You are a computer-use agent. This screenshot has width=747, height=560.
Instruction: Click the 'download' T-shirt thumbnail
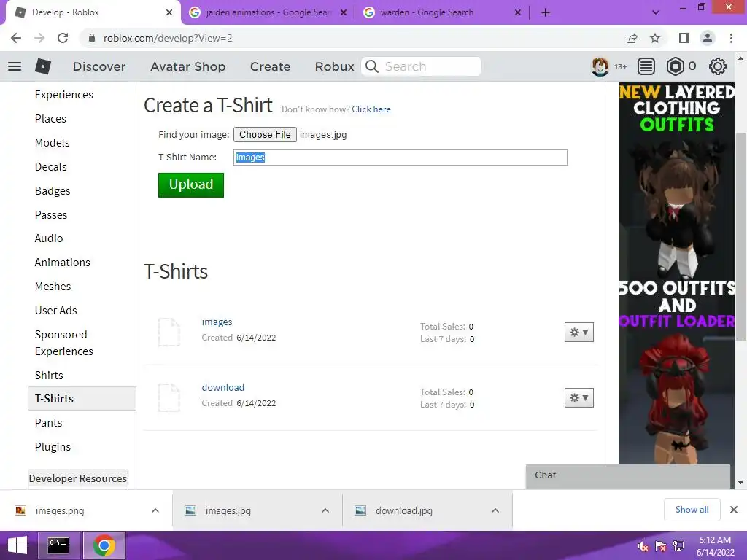(169, 397)
